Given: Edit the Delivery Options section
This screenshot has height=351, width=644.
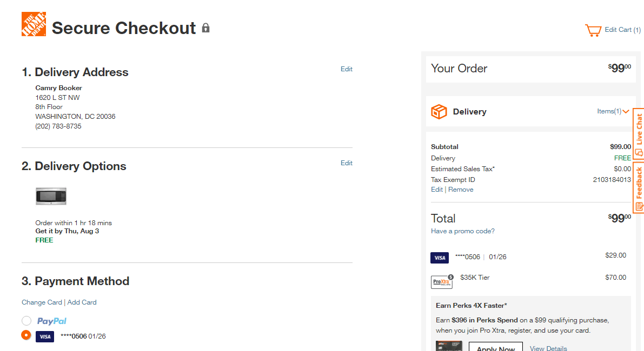Looking at the screenshot, I should tap(346, 163).
